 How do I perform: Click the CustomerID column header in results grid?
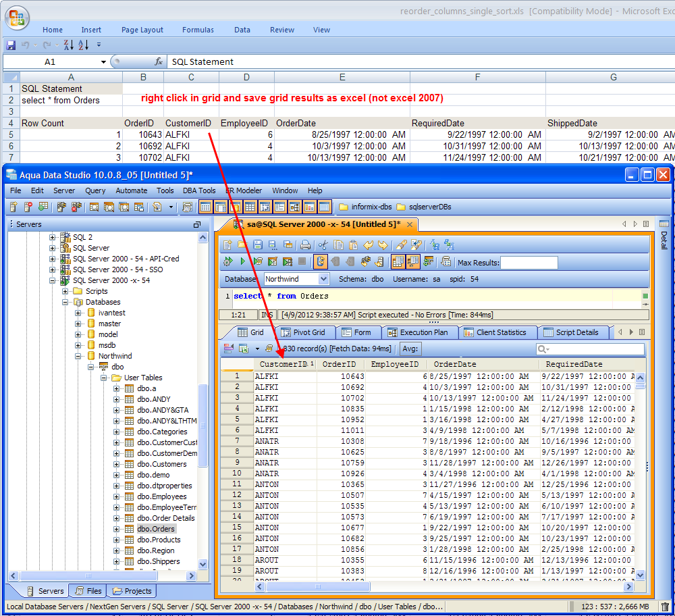pos(283,364)
